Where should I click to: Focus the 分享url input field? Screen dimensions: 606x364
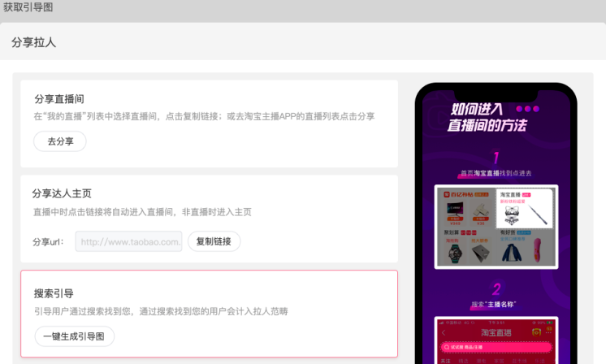point(129,241)
